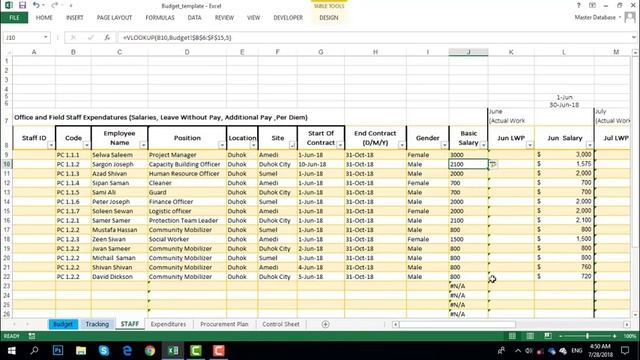
Task: Switch to the Expenditures sheet tab
Action: coord(168,324)
